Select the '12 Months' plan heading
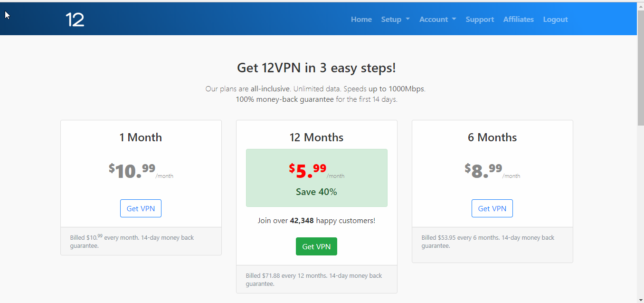Viewport: 644px width, 303px height. pyautogui.click(x=316, y=137)
